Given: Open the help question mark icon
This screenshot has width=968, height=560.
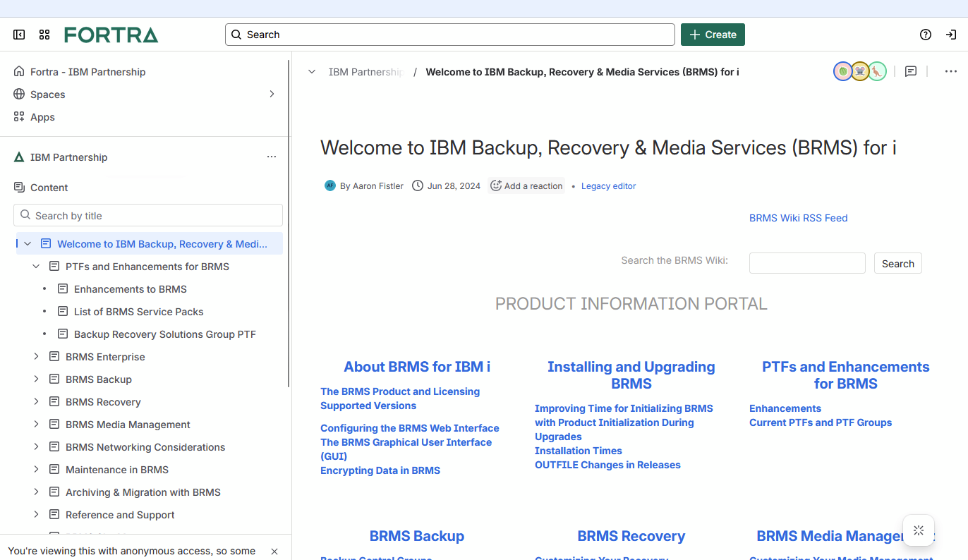Looking at the screenshot, I should (926, 35).
